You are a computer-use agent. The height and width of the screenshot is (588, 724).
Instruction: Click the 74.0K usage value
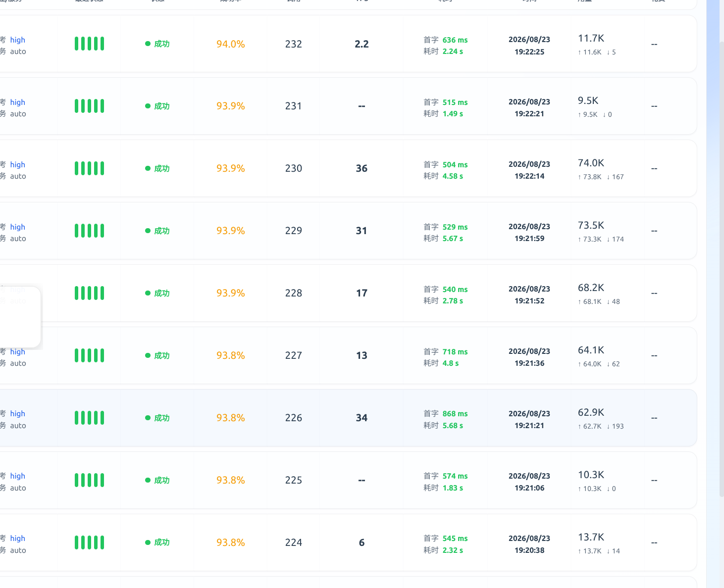pyautogui.click(x=591, y=163)
